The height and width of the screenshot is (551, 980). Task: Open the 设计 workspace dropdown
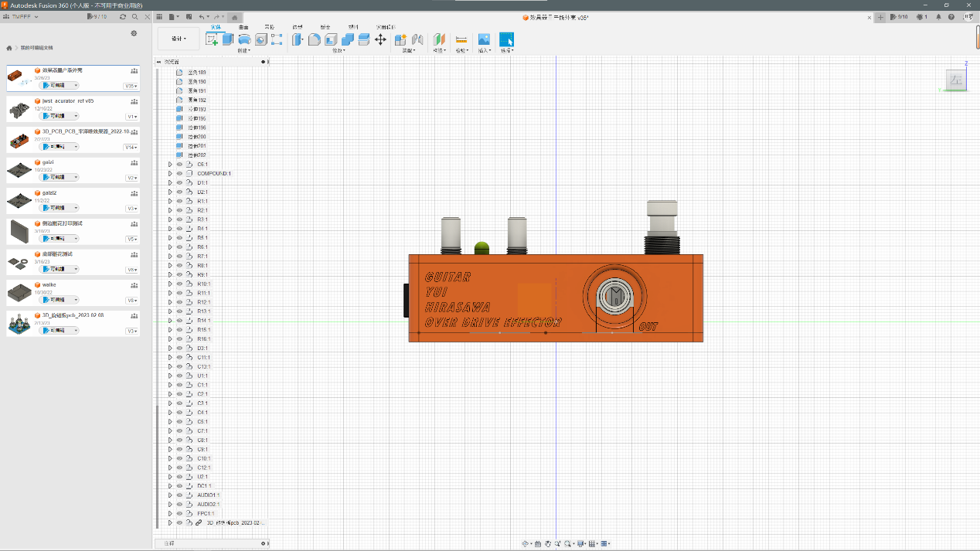click(178, 39)
